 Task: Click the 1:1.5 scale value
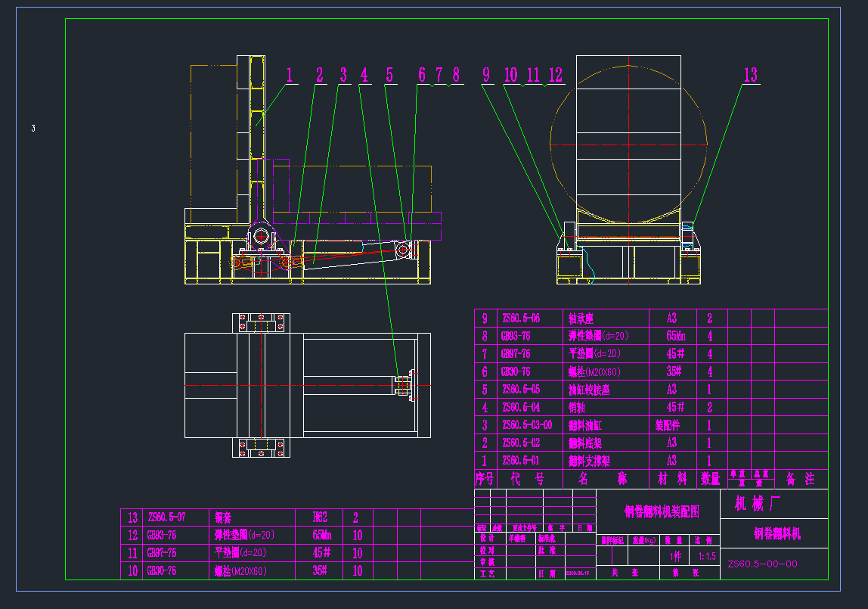coord(707,556)
